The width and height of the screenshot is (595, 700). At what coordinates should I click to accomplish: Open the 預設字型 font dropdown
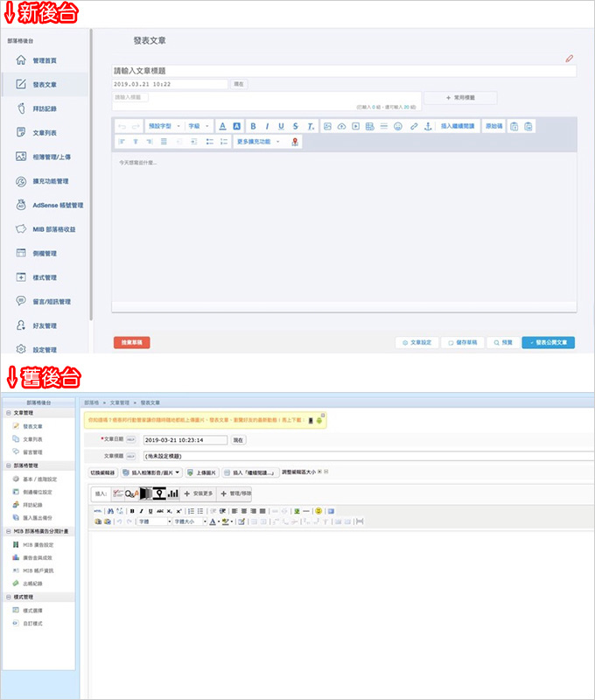coord(164,126)
